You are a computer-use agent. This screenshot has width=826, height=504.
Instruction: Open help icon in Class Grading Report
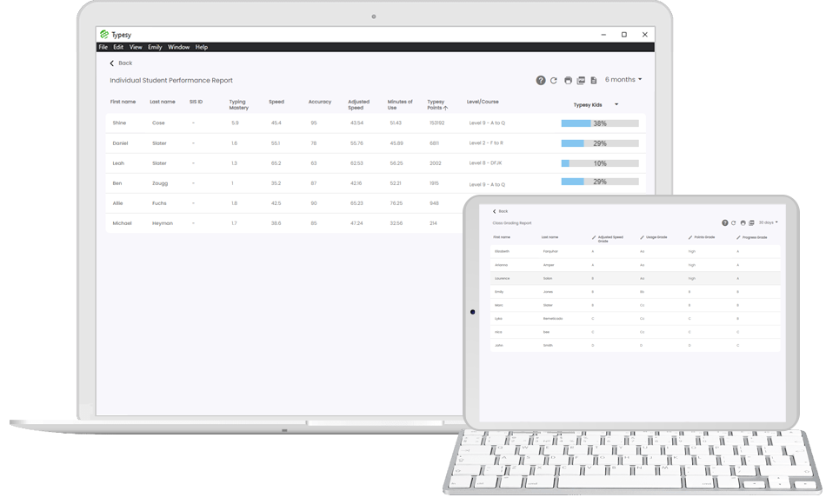(725, 223)
